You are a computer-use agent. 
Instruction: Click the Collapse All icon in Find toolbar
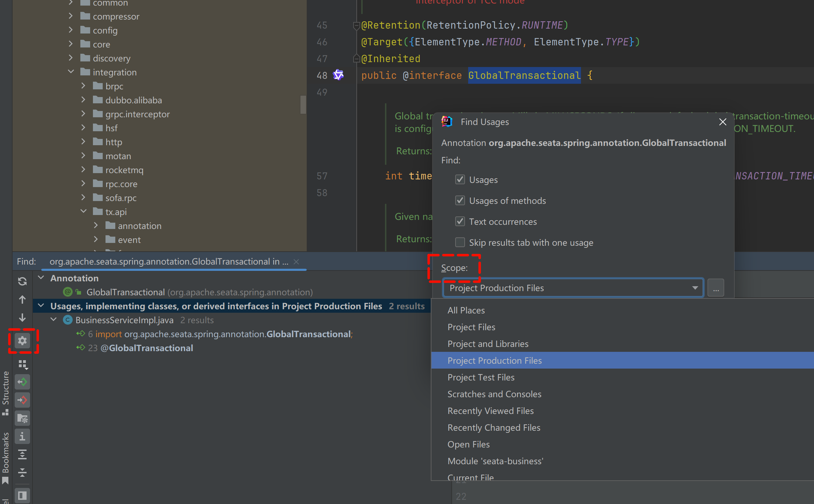[22, 473]
